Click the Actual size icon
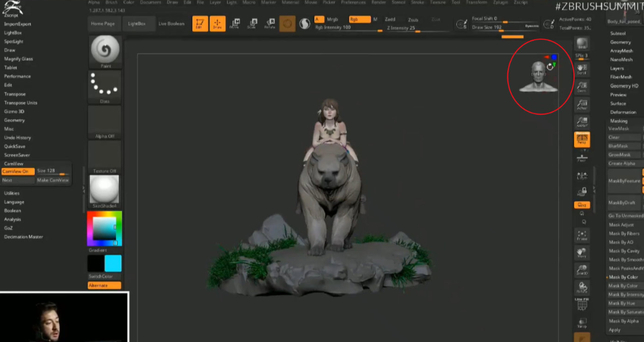The width and height of the screenshot is (644, 342). [x=582, y=104]
